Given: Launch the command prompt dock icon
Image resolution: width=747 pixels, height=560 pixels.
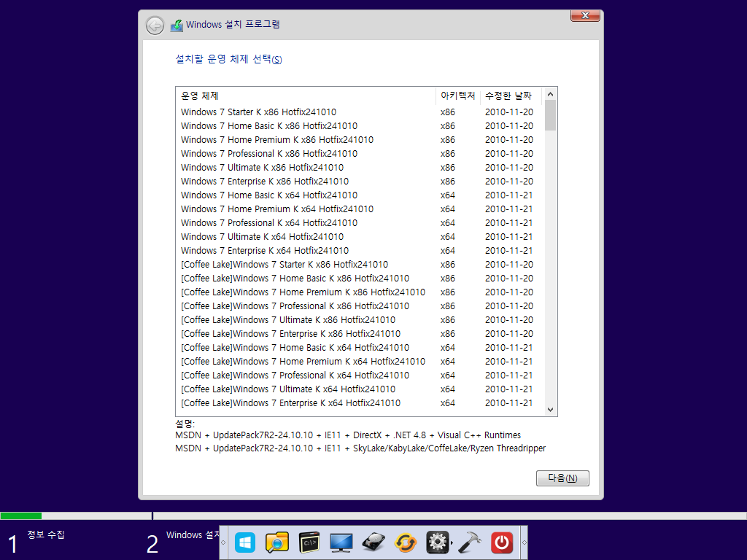Looking at the screenshot, I should pyautogui.click(x=309, y=542).
